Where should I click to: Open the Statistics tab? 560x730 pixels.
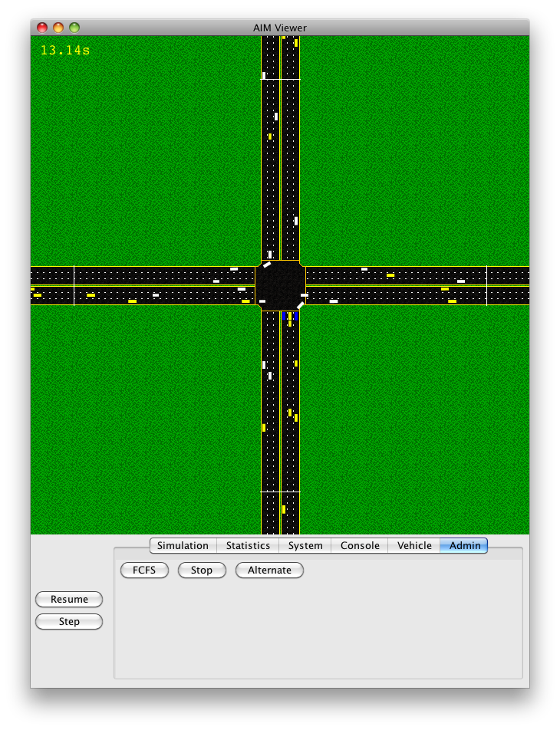(248, 546)
